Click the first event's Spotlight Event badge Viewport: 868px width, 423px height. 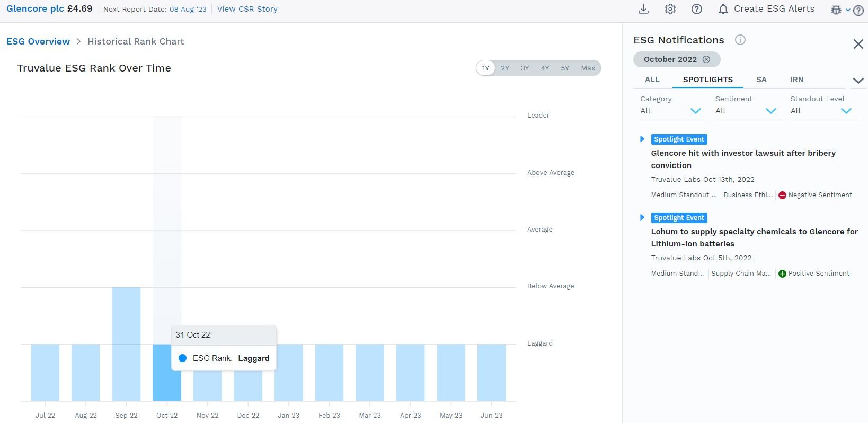(679, 139)
